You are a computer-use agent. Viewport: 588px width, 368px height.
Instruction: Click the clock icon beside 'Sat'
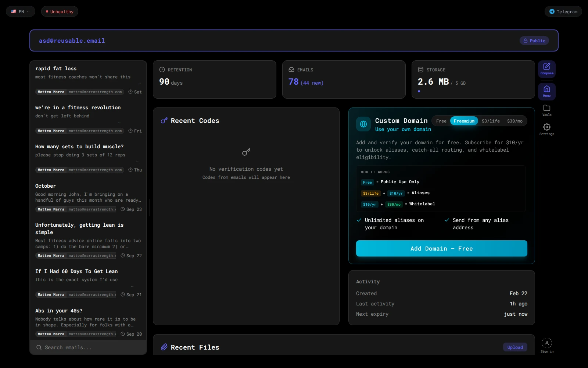(x=130, y=92)
